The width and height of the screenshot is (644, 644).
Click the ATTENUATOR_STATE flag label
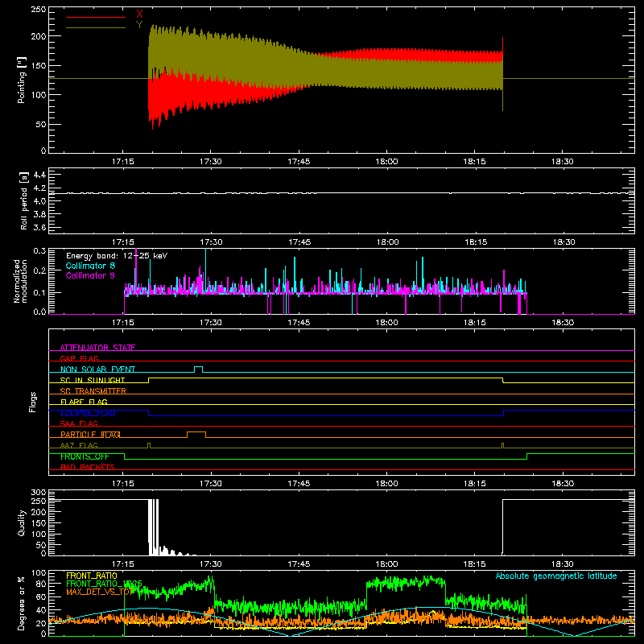[97, 348]
